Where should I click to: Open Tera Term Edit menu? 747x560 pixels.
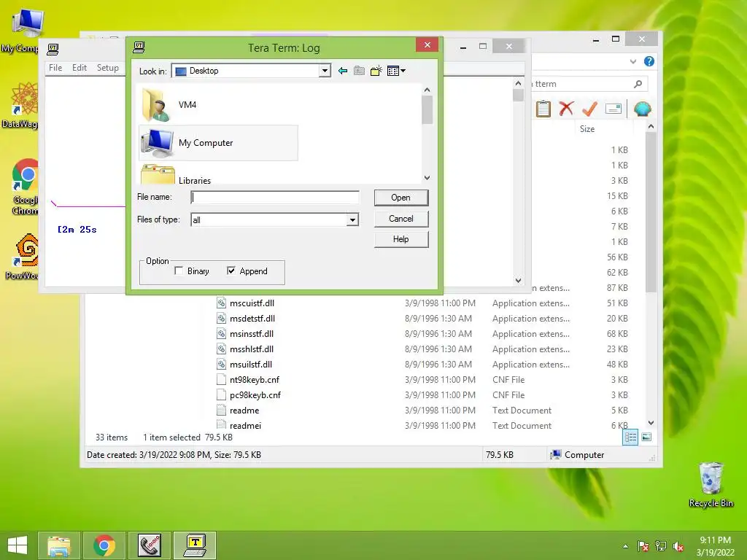(79, 68)
